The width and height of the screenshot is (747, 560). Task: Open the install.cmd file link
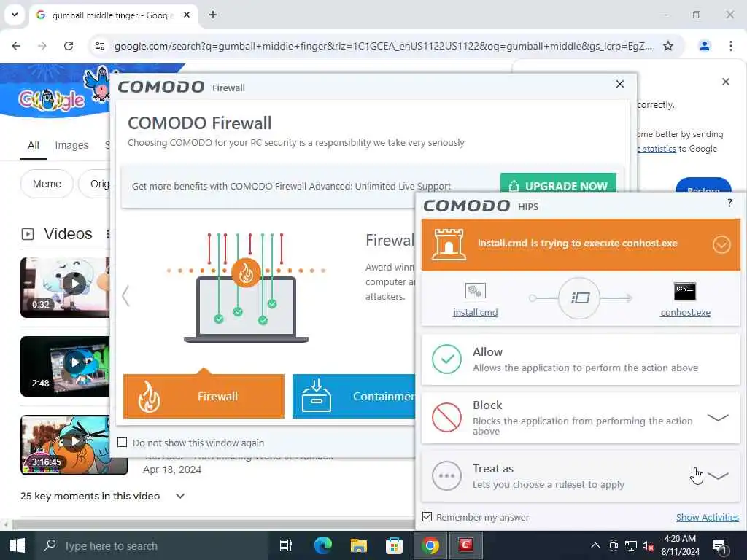coord(475,312)
